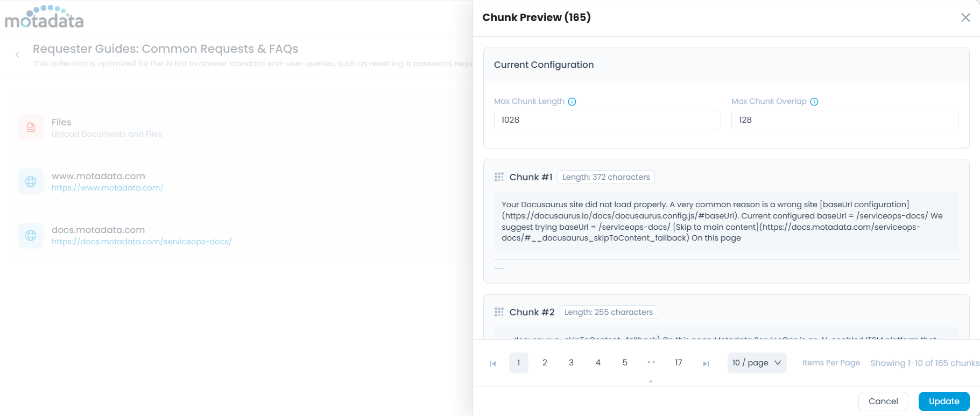Close the Chunk Preview panel
Screen dimensions: 980x416
point(965,18)
